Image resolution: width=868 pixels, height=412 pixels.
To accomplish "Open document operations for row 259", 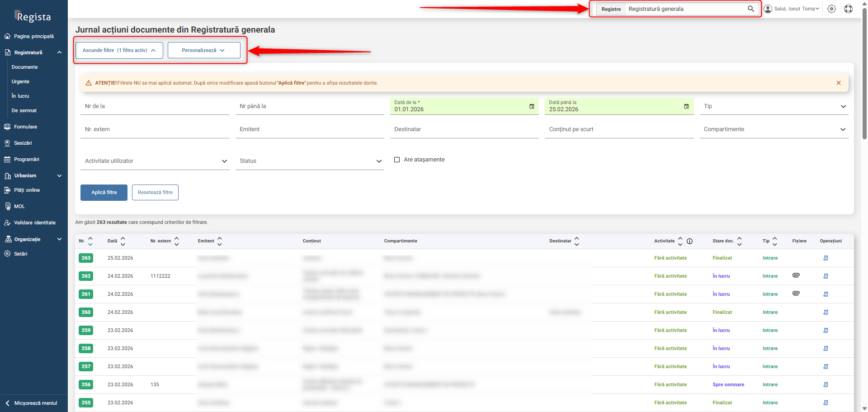I will [x=826, y=330].
